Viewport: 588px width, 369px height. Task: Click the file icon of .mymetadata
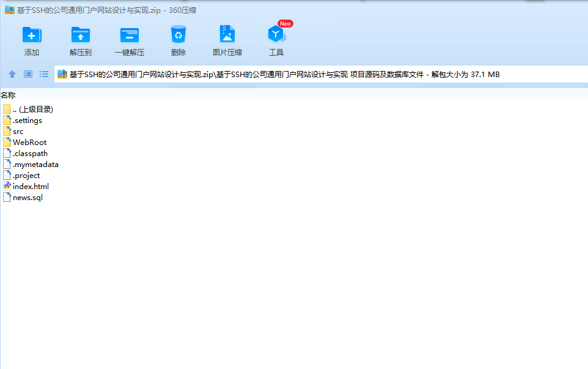[x=7, y=164]
